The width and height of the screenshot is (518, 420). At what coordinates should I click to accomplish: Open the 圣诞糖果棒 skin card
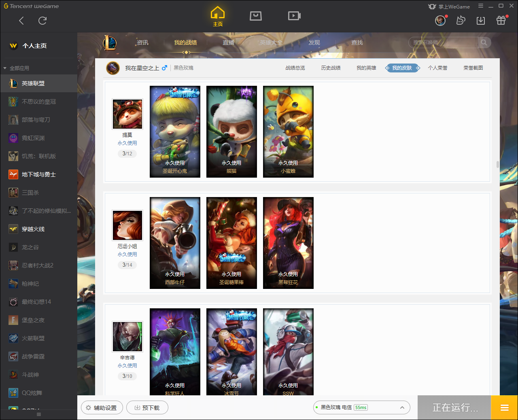point(231,243)
